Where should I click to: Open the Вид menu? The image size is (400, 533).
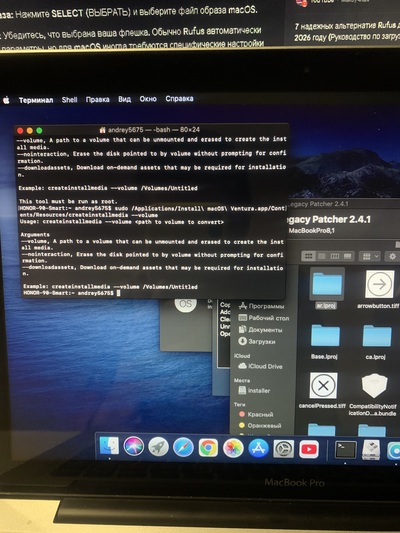(124, 99)
